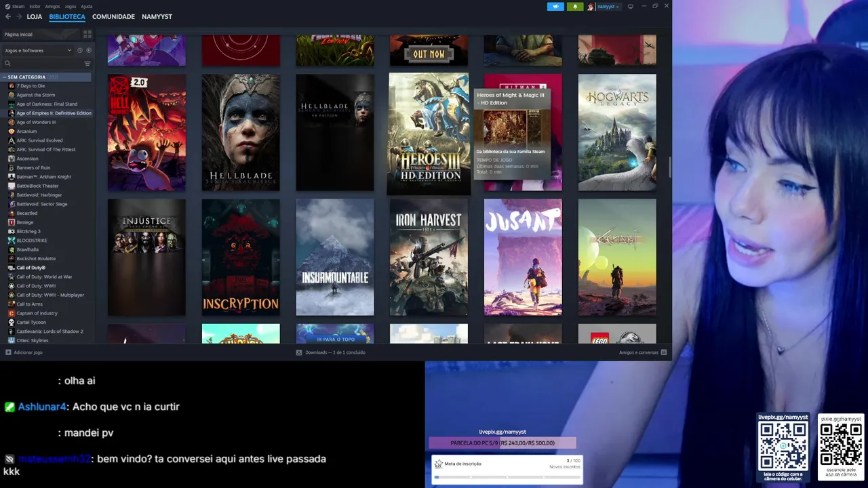Click Adicionar jogo button
The image size is (868, 488).
[x=24, y=352]
